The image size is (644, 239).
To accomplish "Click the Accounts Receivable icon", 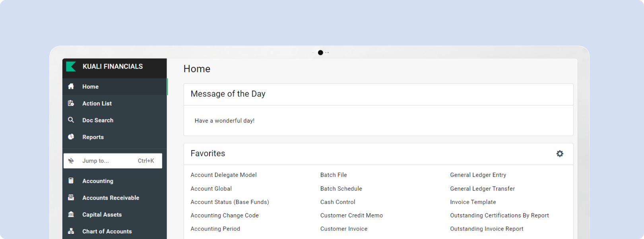I will (71, 198).
